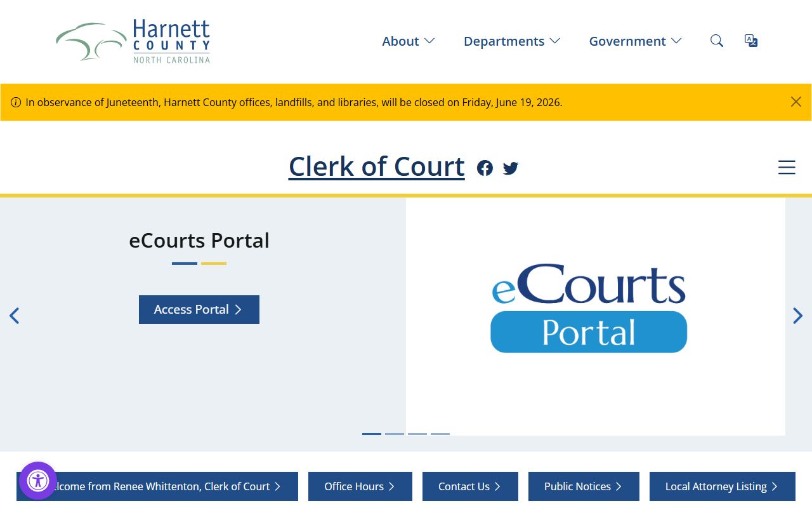Visit the Clerk of Court Twitter page

[x=511, y=168]
